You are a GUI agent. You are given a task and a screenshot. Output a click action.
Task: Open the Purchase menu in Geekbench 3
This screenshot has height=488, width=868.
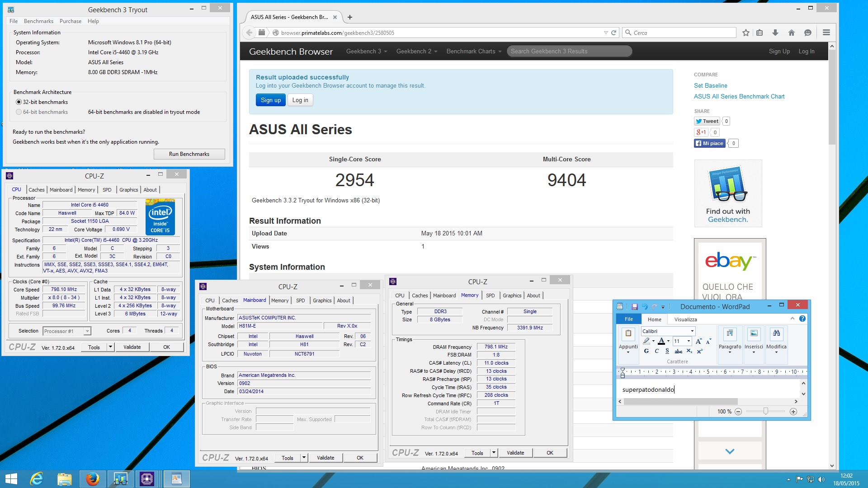click(71, 21)
